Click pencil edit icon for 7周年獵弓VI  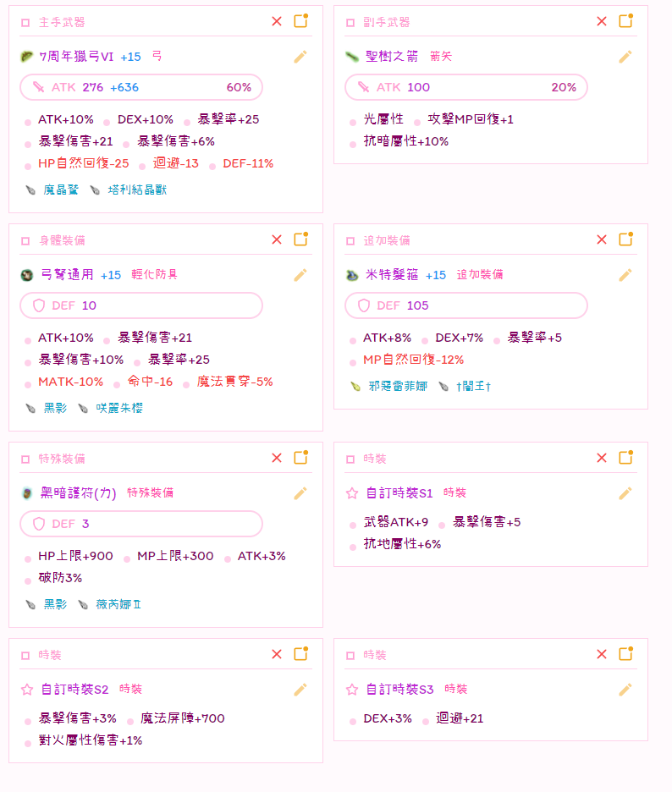(x=300, y=57)
